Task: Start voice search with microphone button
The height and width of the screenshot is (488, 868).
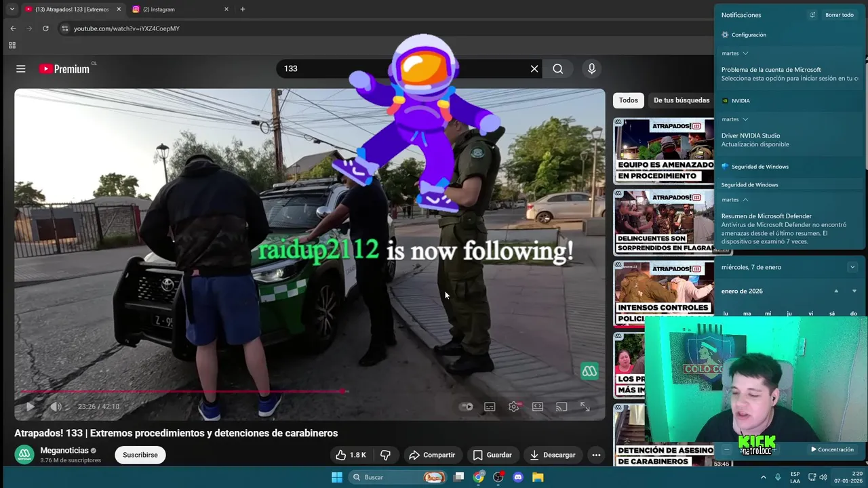Action: [x=592, y=68]
